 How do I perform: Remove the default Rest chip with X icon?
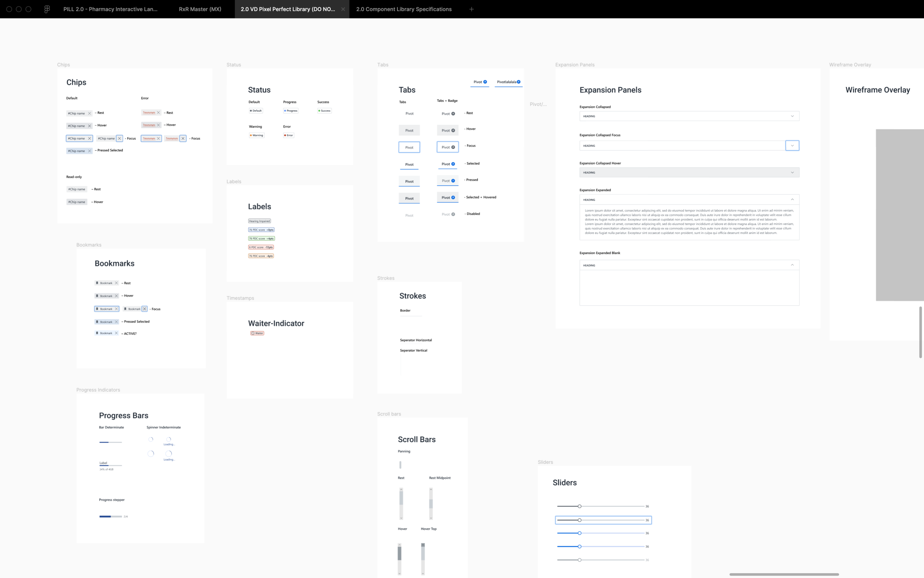89,114
